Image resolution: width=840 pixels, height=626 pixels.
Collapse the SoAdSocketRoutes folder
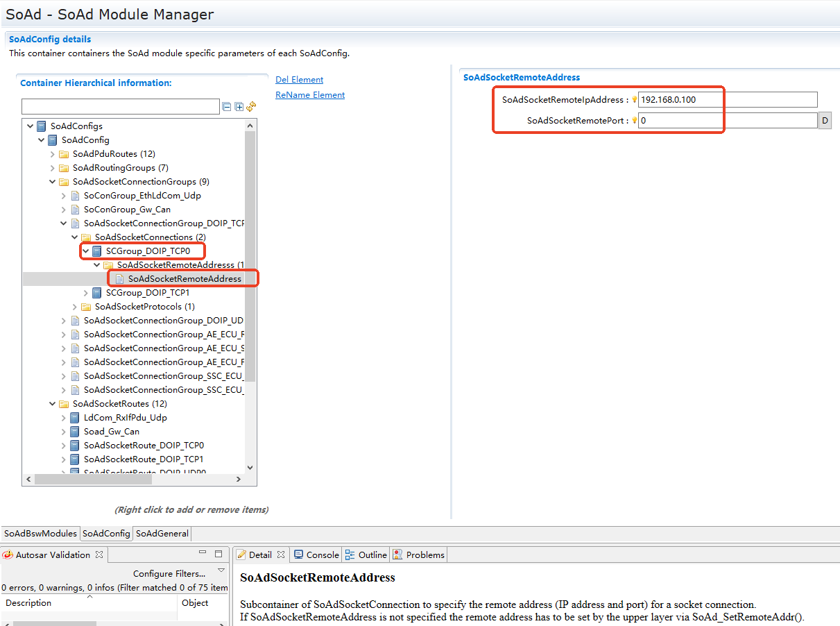click(53, 404)
